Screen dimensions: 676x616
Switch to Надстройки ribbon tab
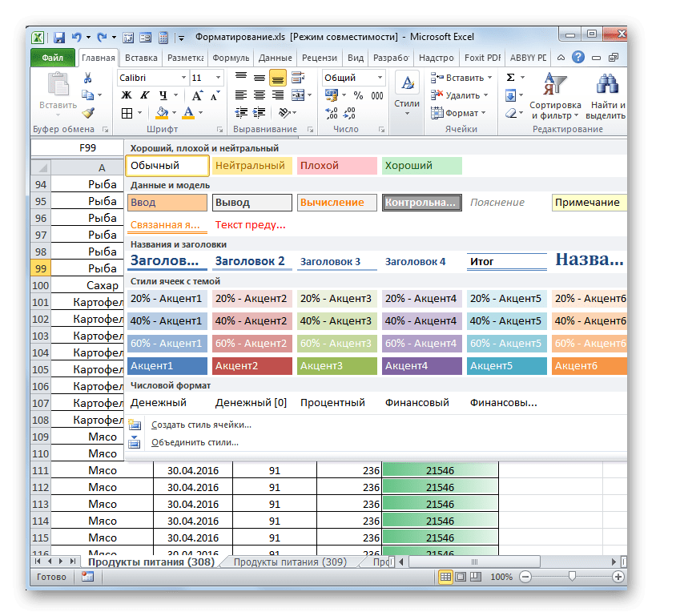point(437,58)
